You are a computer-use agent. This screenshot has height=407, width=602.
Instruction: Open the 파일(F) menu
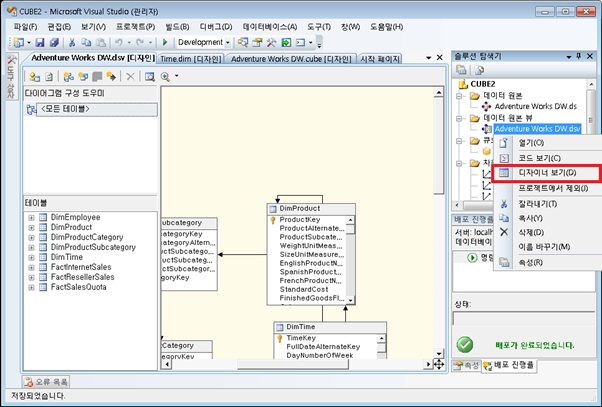coord(26,27)
